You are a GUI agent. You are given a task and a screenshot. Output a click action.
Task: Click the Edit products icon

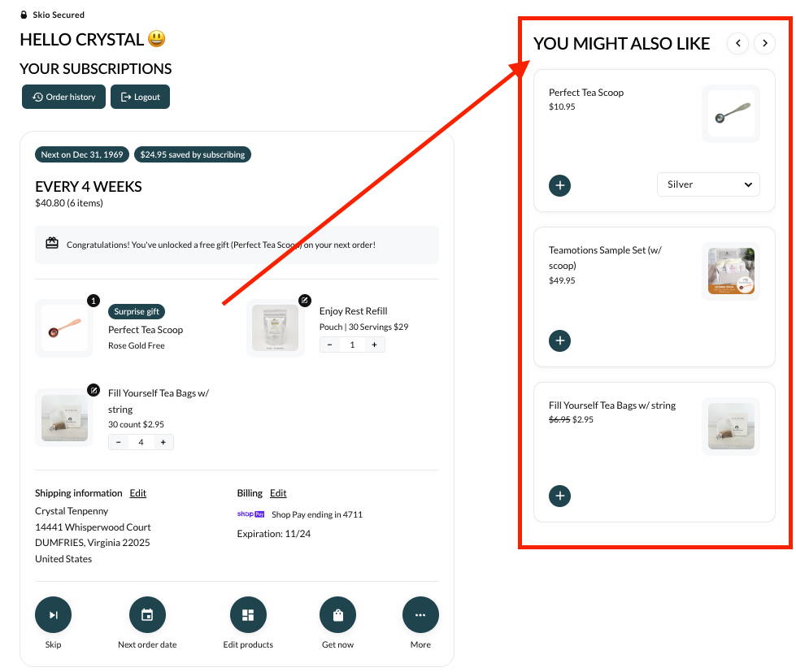coord(248,615)
